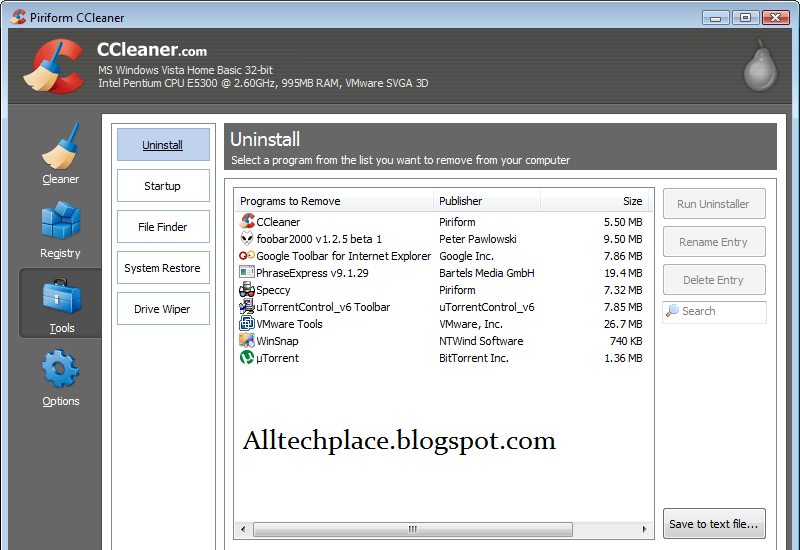Select the CCleaner program name

(x=278, y=222)
